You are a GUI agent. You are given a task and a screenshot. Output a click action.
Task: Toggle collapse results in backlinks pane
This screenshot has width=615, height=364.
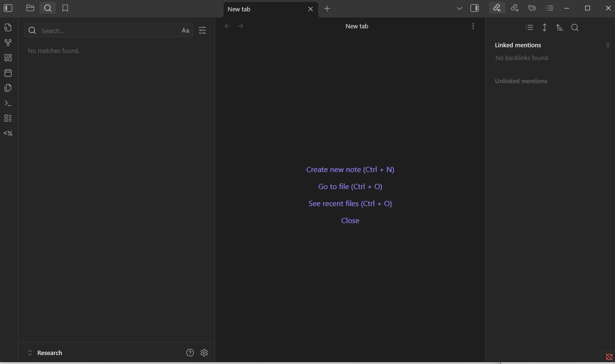(x=529, y=27)
